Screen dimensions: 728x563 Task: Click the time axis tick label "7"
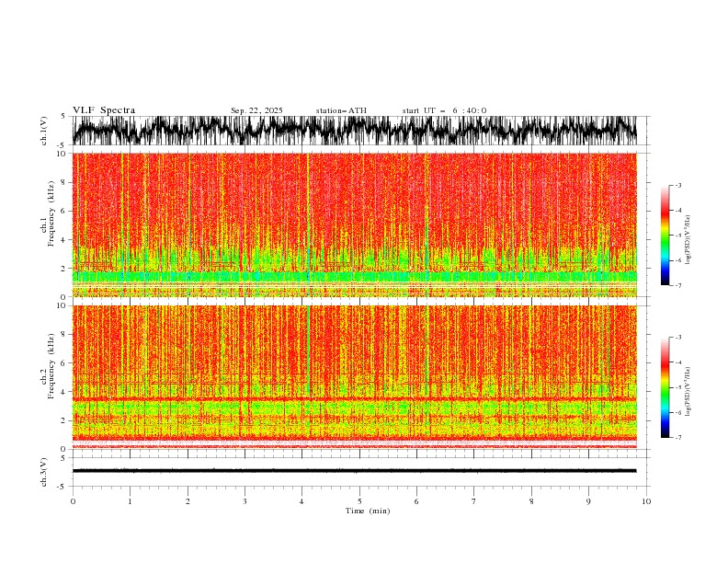click(474, 501)
